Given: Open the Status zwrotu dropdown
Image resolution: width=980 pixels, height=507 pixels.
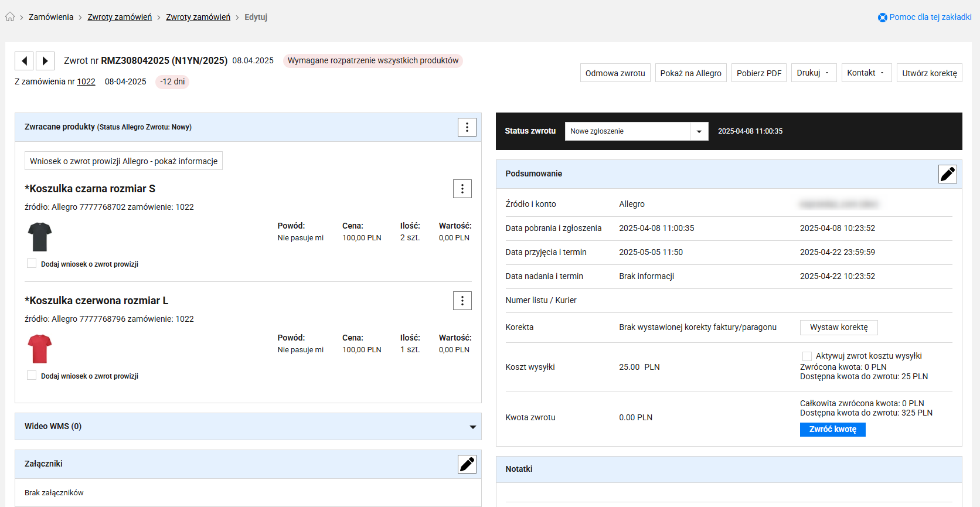Looking at the screenshot, I should 637,131.
